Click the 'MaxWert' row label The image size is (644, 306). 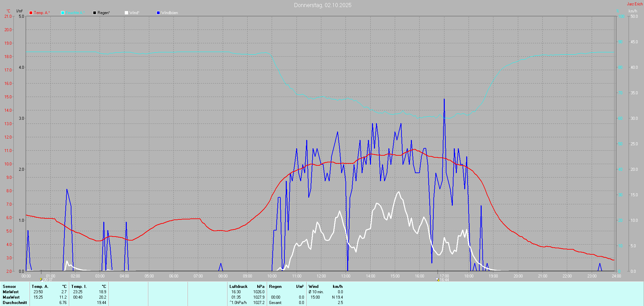click(11, 297)
